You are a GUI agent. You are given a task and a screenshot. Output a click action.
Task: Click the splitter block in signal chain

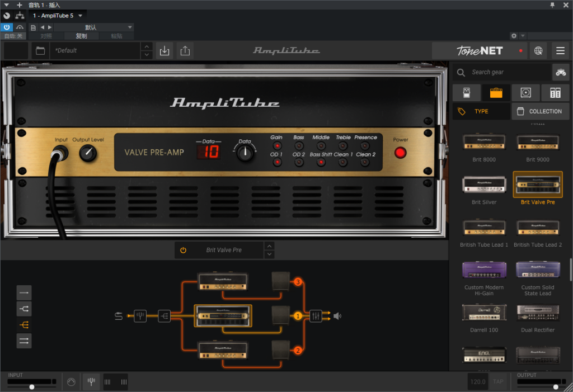164,315
